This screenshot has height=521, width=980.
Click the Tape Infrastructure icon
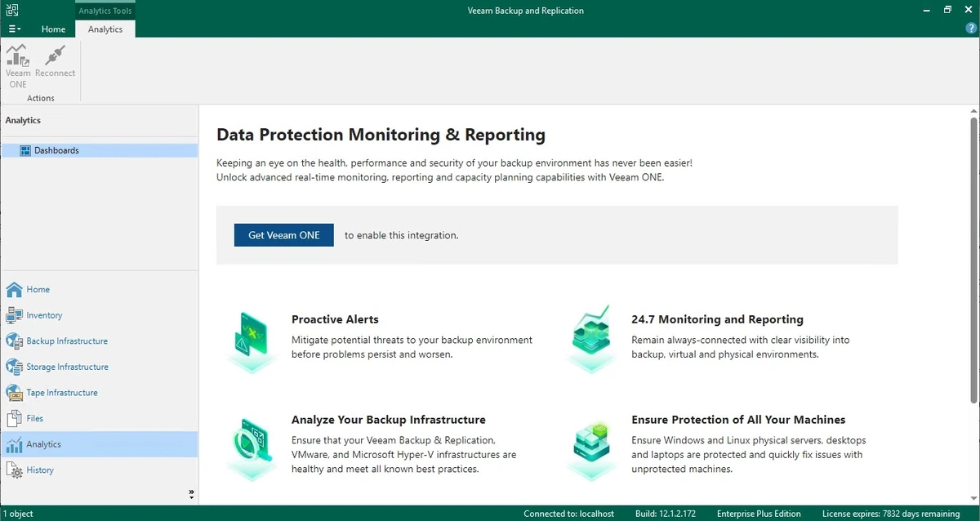14,393
